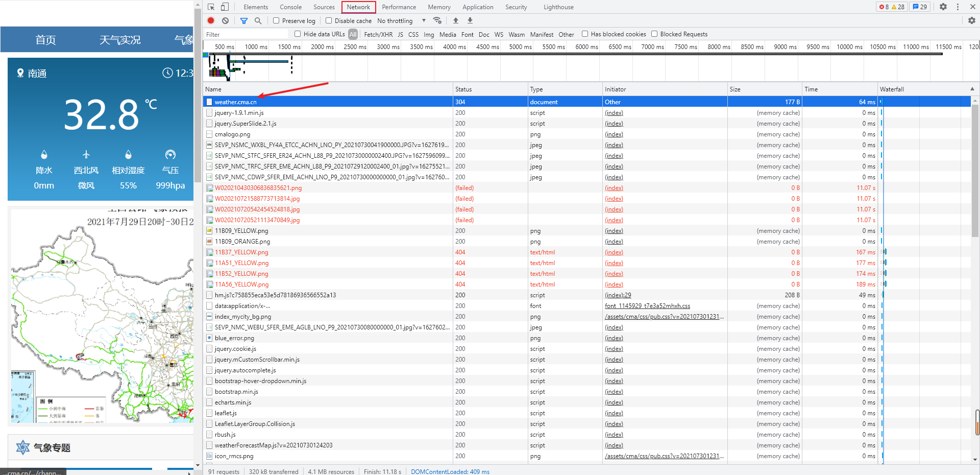Open the 29 issues badge
This screenshot has width=980, height=475.
tap(920, 7)
